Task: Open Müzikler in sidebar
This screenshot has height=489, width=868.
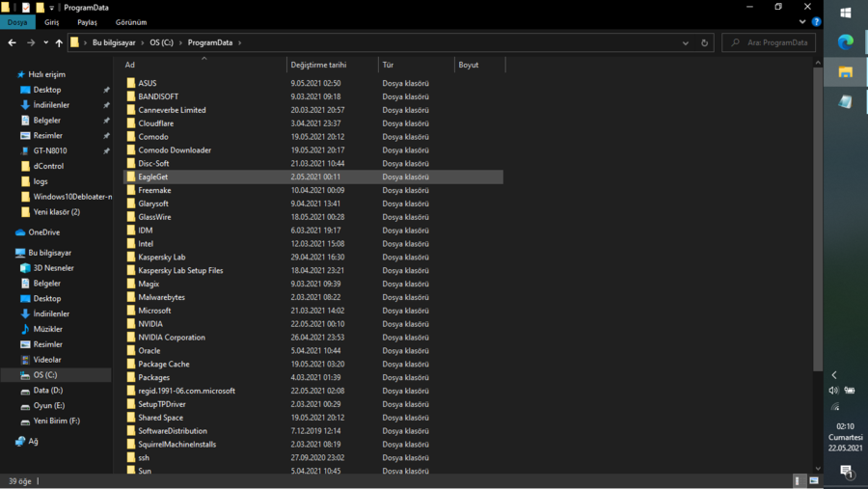Action: [x=41, y=329]
